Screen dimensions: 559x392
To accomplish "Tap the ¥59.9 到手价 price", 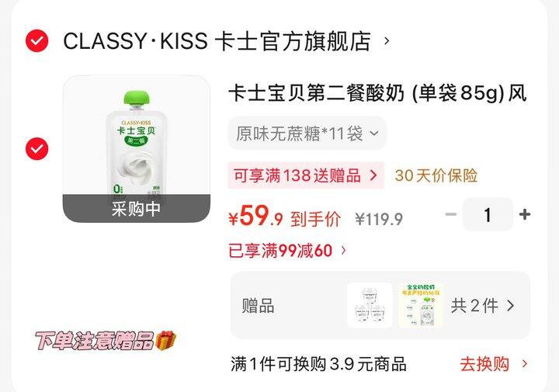I will tap(284, 217).
